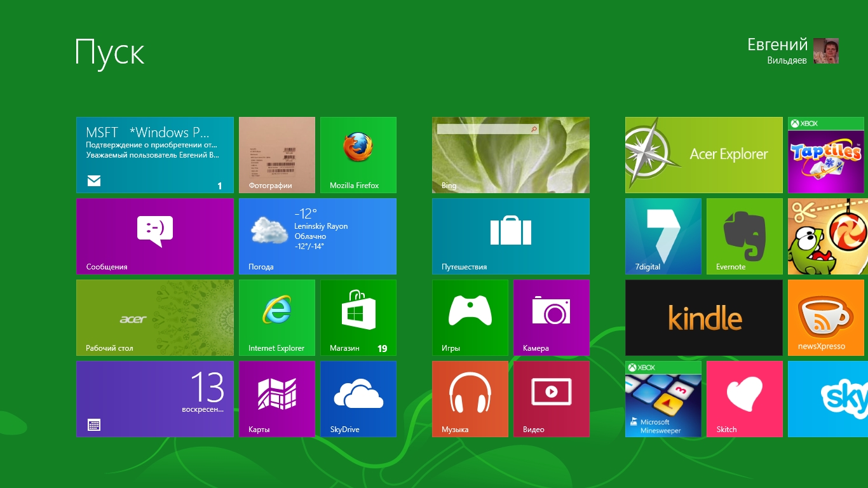Screen dimensions: 868x488
Task: Launch the Acer Explorer tile
Action: (704, 155)
